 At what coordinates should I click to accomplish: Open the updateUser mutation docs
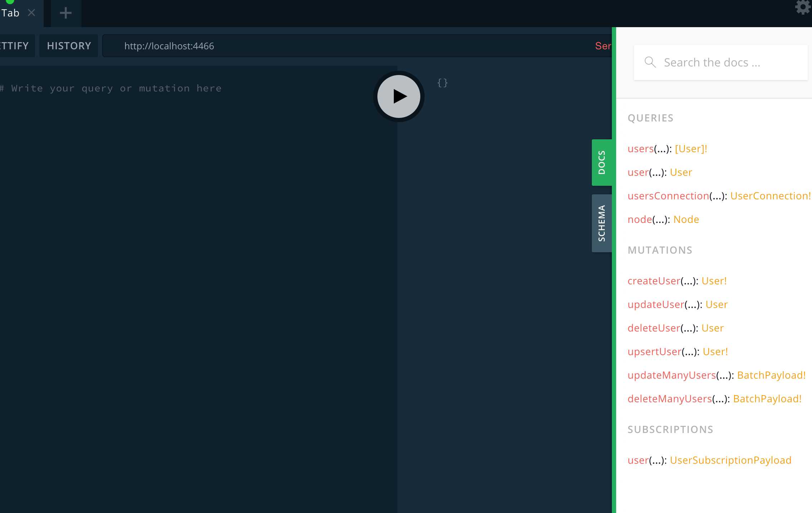pyautogui.click(x=656, y=304)
